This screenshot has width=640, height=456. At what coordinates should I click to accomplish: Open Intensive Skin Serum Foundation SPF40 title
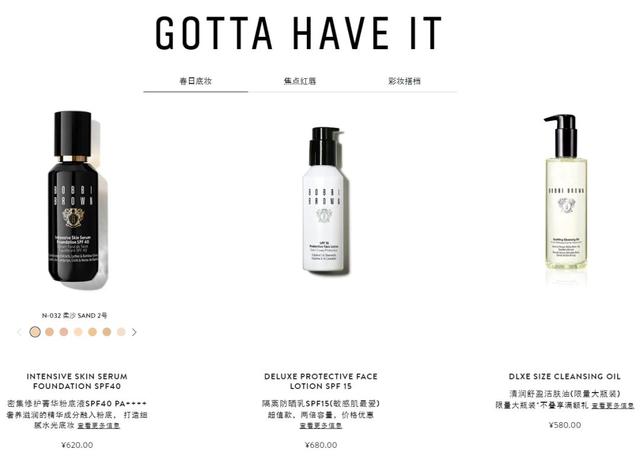pyautogui.click(x=77, y=381)
